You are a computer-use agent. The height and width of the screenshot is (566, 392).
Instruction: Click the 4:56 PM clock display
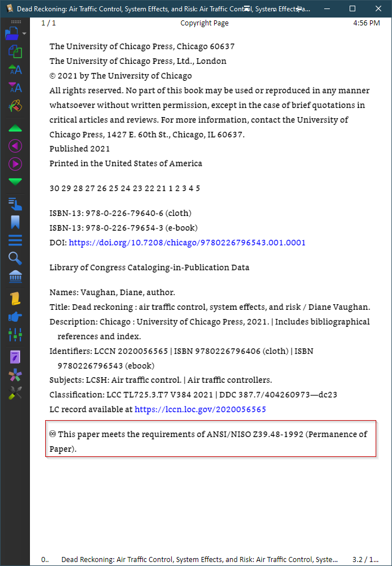[x=367, y=23]
